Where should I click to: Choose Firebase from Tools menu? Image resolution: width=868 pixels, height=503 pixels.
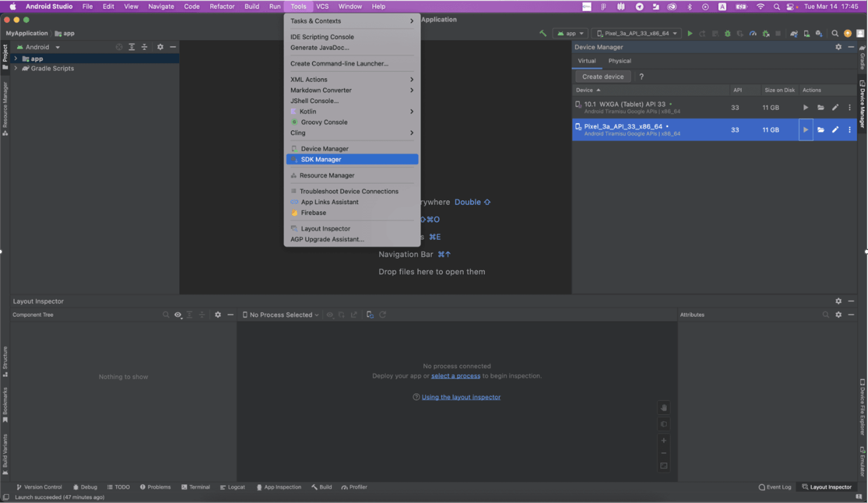[x=352, y=213]
